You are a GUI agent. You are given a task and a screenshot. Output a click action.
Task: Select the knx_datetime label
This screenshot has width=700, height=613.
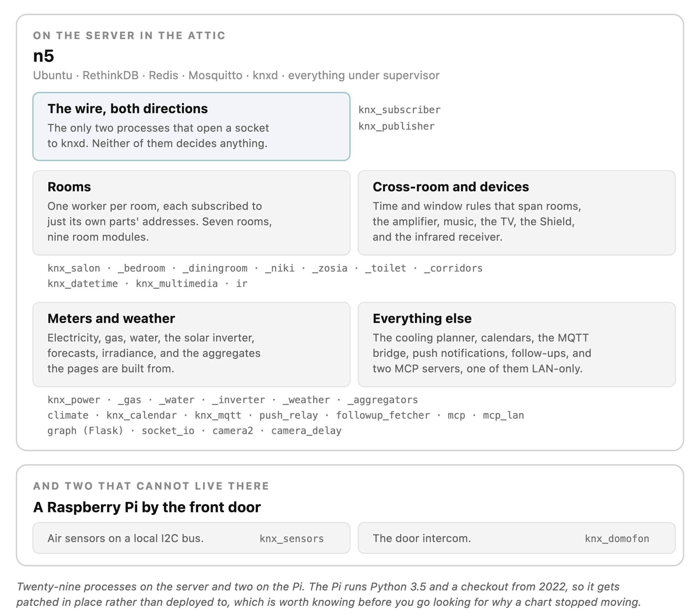[83, 284]
